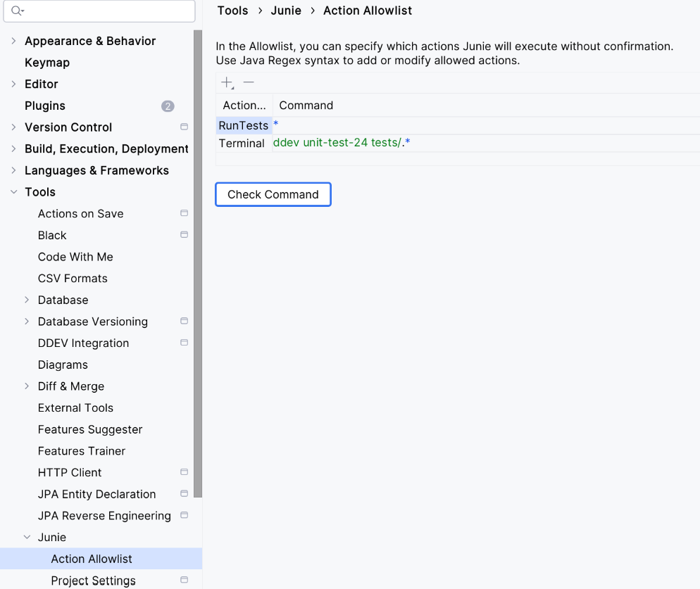Click the add action plus icon
This screenshot has width=700, height=589.
click(x=227, y=82)
